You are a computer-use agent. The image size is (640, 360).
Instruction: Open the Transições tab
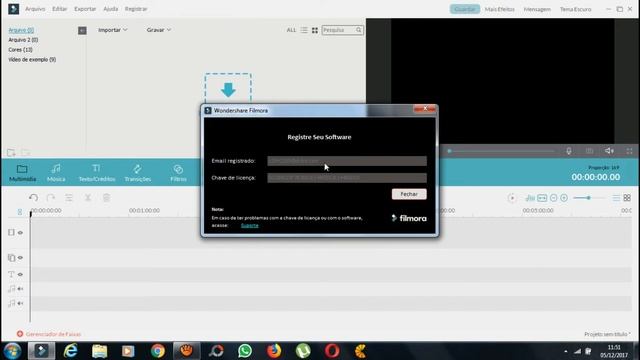click(x=138, y=173)
